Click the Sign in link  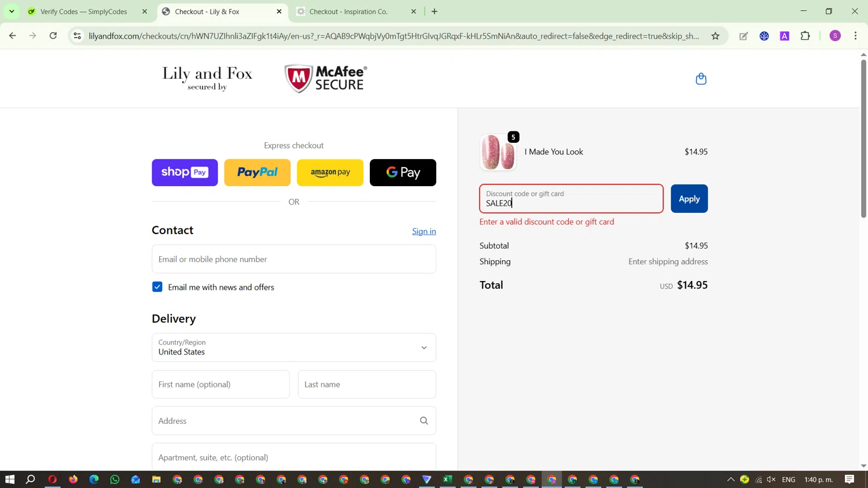(x=424, y=231)
